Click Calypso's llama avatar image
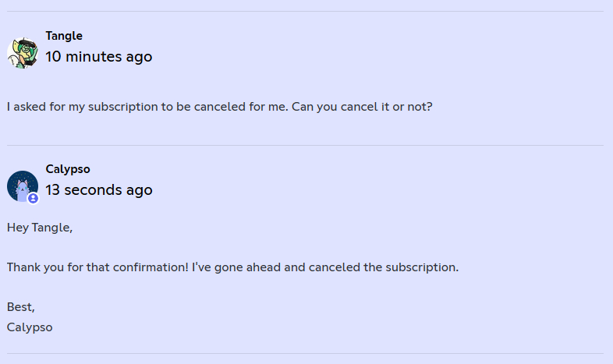 click(x=21, y=186)
